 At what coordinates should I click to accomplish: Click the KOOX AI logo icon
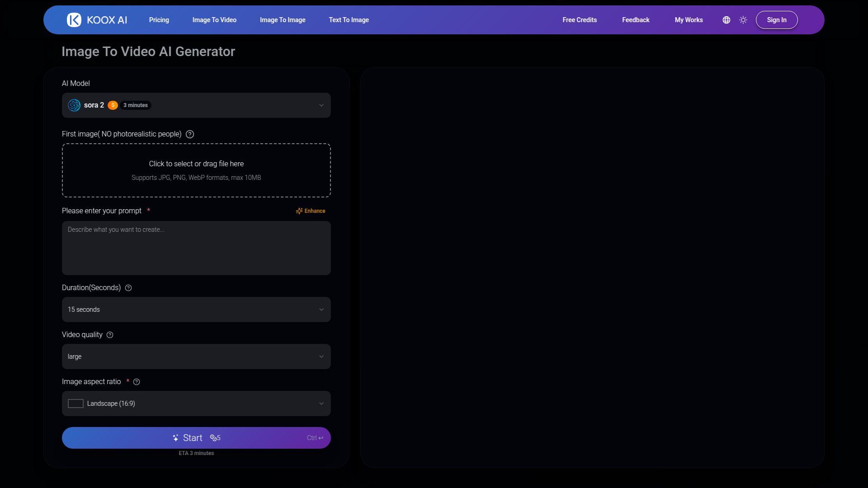click(74, 20)
